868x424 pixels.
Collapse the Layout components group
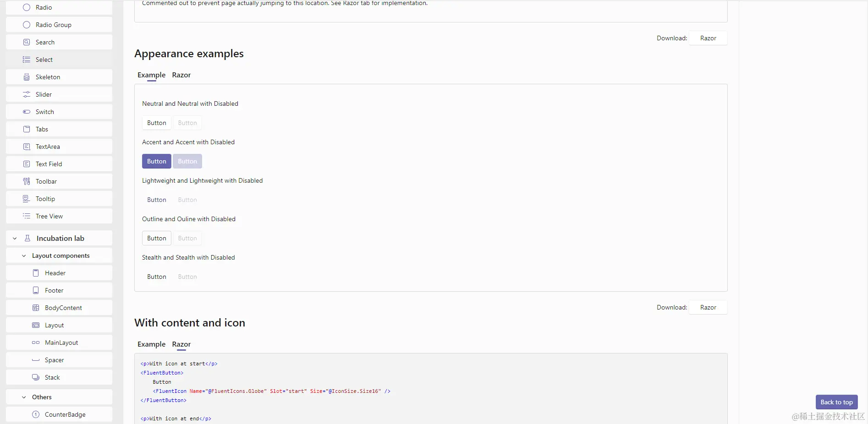pyautogui.click(x=24, y=255)
